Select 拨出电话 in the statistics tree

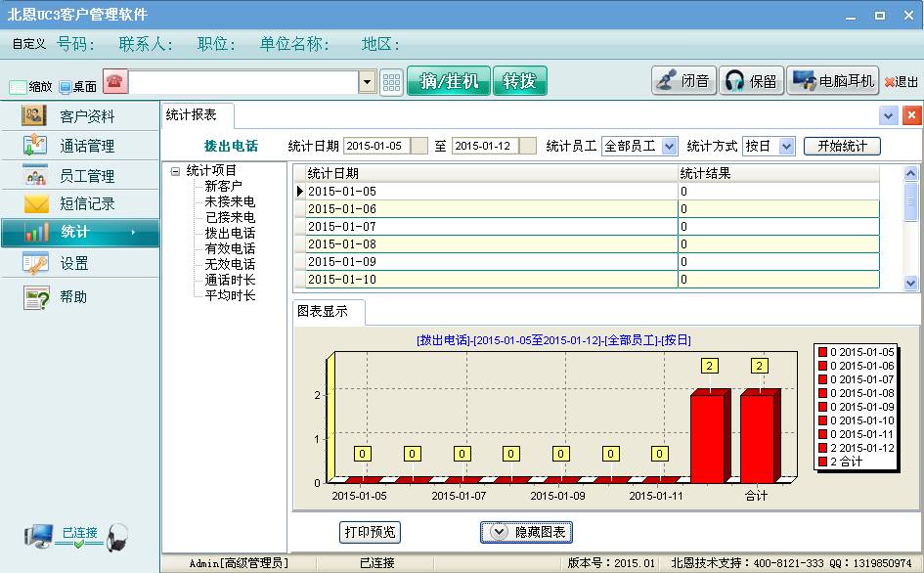pos(230,233)
